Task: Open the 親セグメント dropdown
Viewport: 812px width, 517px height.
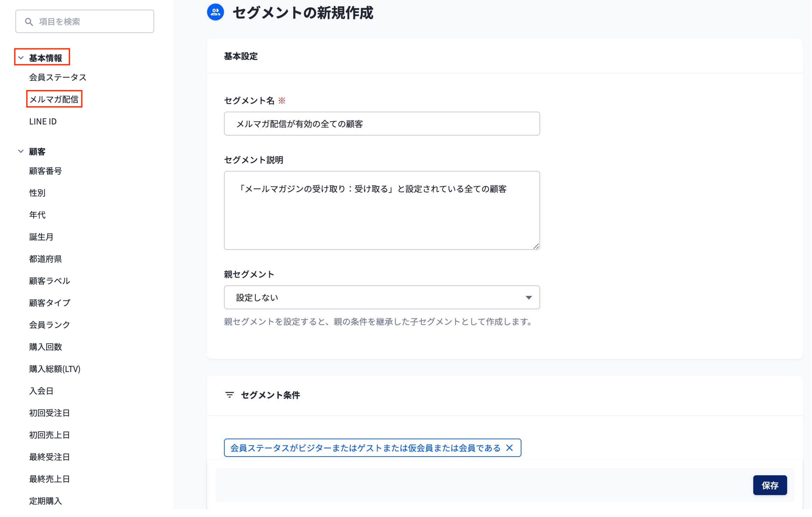Action: [x=381, y=297]
